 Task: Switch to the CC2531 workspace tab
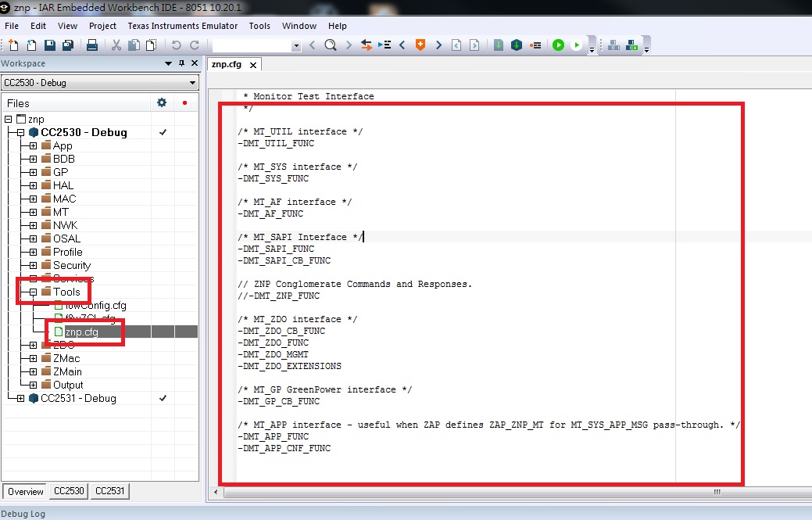pyautogui.click(x=109, y=490)
